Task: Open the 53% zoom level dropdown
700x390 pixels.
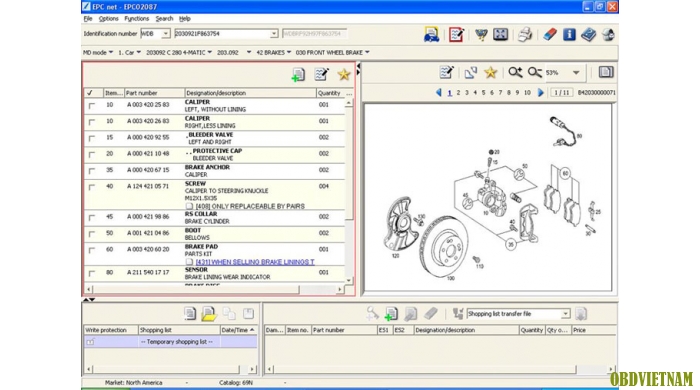Action: click(x=576, y=72)
